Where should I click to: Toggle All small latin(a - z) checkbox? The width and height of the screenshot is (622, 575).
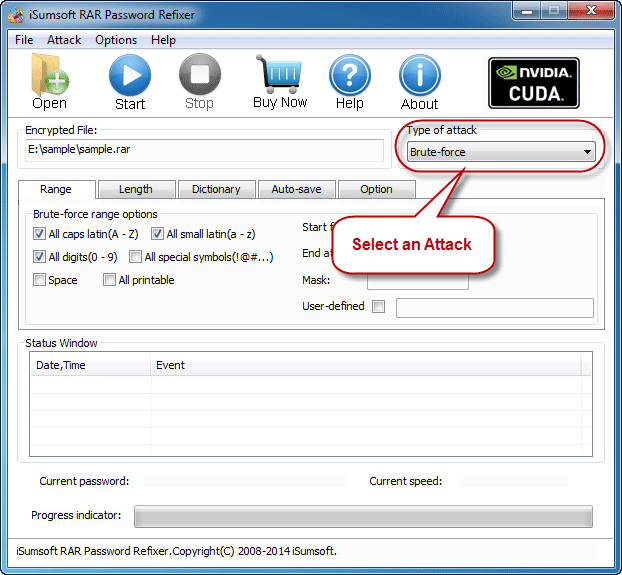tap(157, 234)
